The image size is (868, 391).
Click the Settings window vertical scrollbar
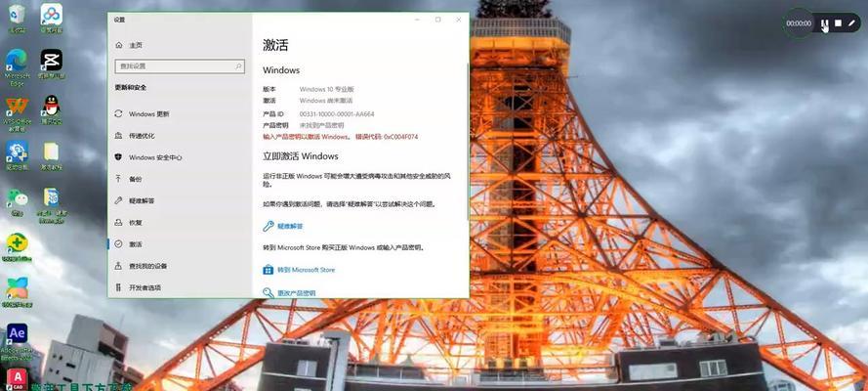(x=468, y=143)
